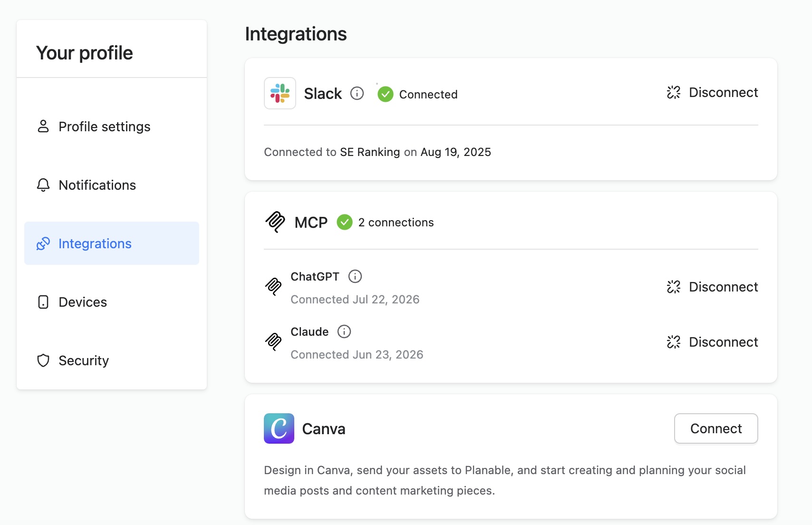Click the ChatGPT connection name
The image size is (812, 525).
click(315, 276)
